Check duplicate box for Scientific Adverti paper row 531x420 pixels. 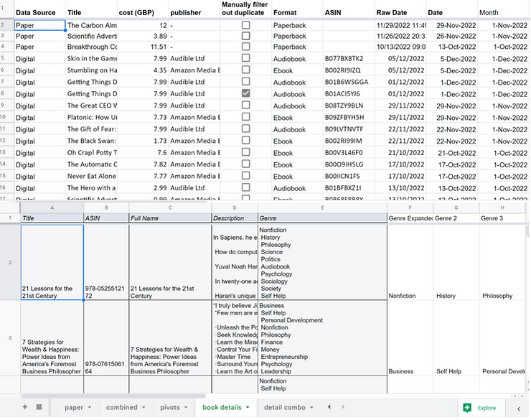[x=246, y=36]
